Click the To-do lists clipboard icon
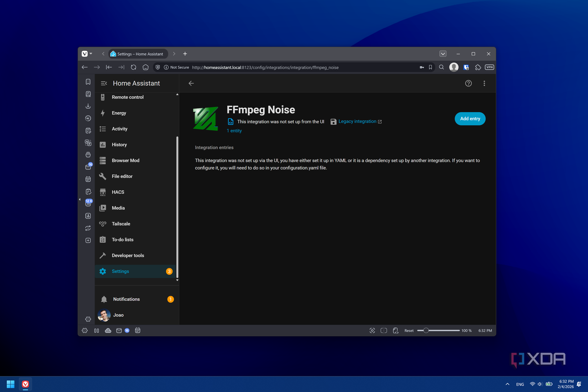The height and width of the screenshot is (392, 588). pos(103,239)
